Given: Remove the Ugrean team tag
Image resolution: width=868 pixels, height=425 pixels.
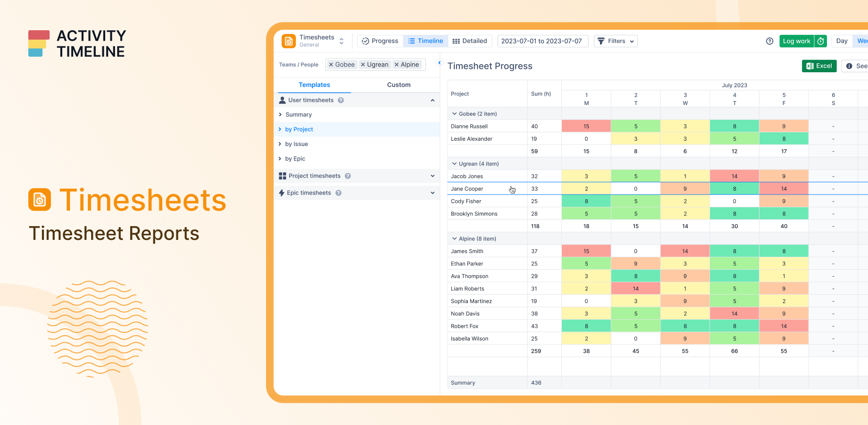Looking at the screenshot, I should (x=363, y=65).
